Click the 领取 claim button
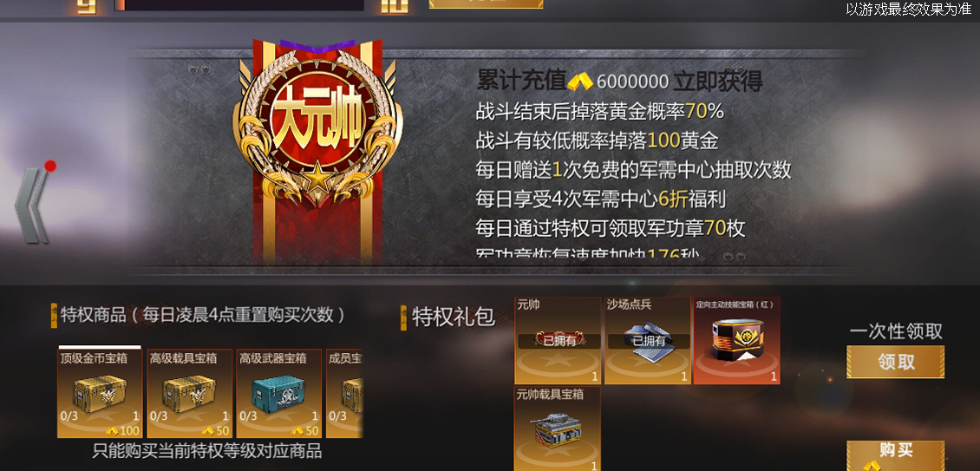Viewport: 980px width, 471px height. 896,362
